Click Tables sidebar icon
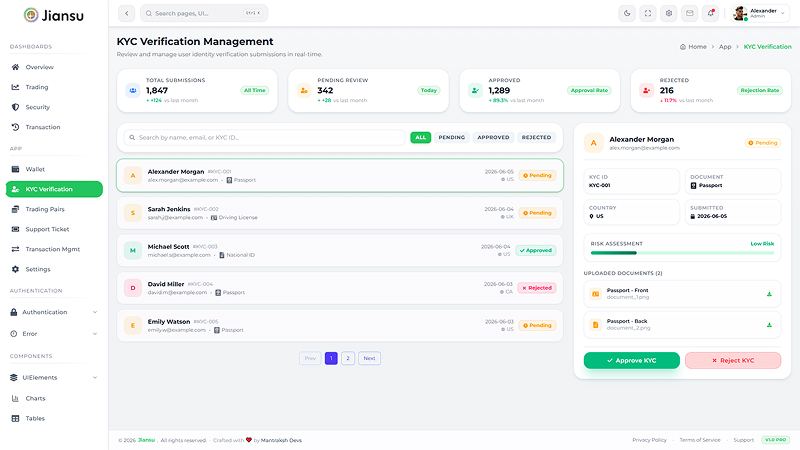 pyautogui.click(x=15, y=418)
